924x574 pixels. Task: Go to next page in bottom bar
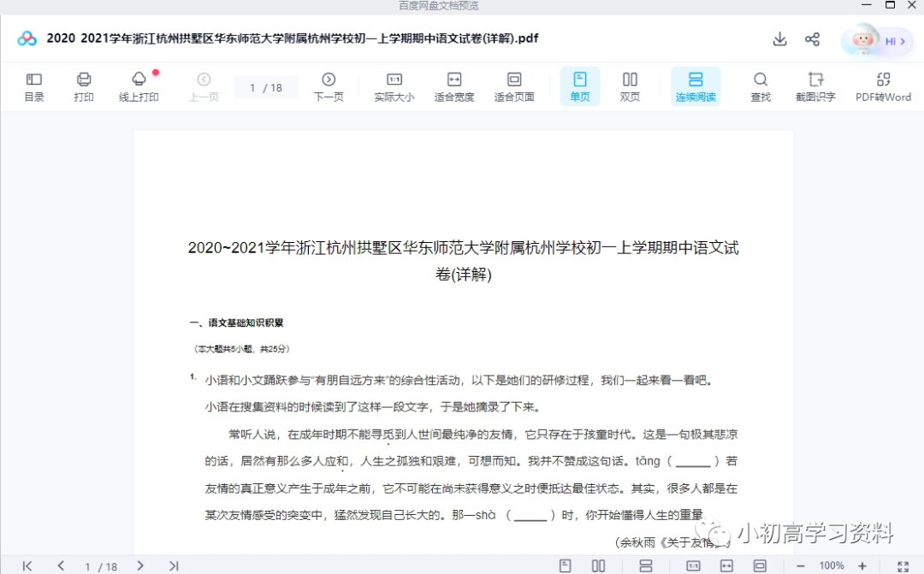(140, 565)
